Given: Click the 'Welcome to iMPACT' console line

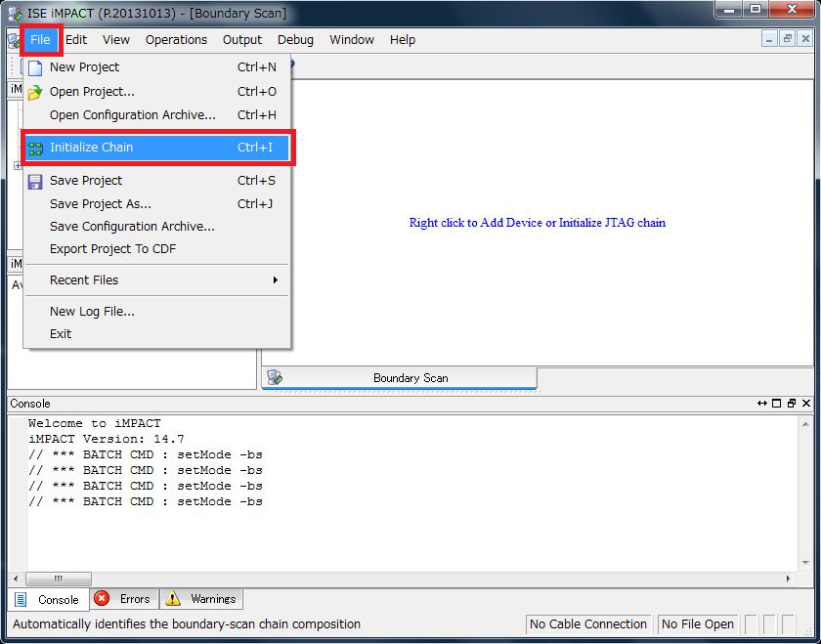Looking at the screenshot, I should [x=95, y=423].
